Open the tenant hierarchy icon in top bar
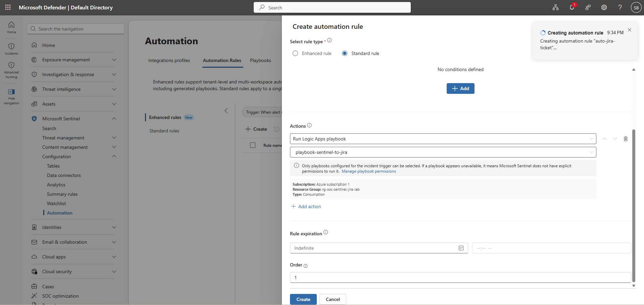The width and height of the screenshot is (644, 305). pyautogui.click(x=556, y=7)
